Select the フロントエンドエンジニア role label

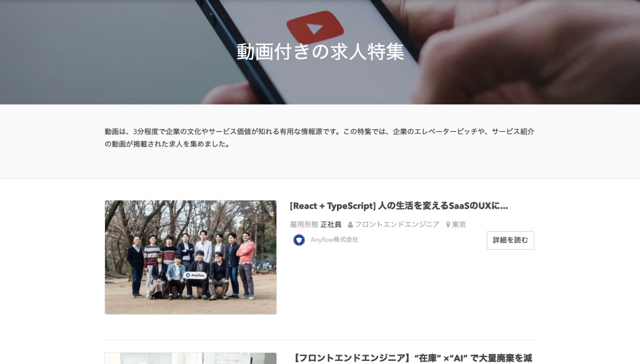point(397,225)
